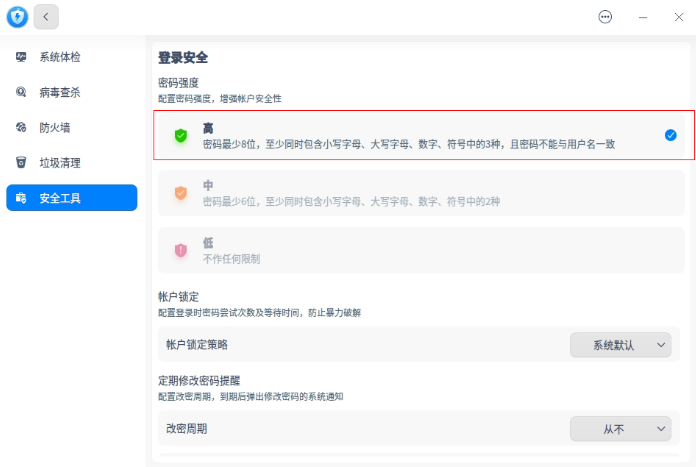Image resolution: width=696 pixels, height=467 pixels.
Task: Click the 改密周期 row label
Action: (x=186, y=429)
